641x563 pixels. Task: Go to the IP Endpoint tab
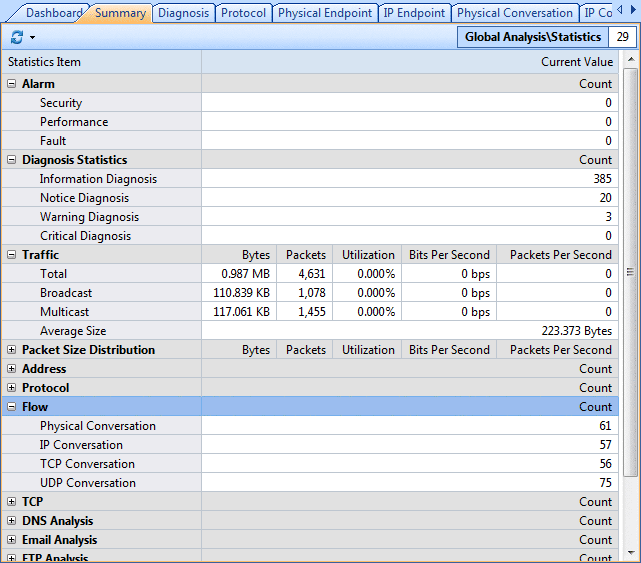[x=414, y=13]
